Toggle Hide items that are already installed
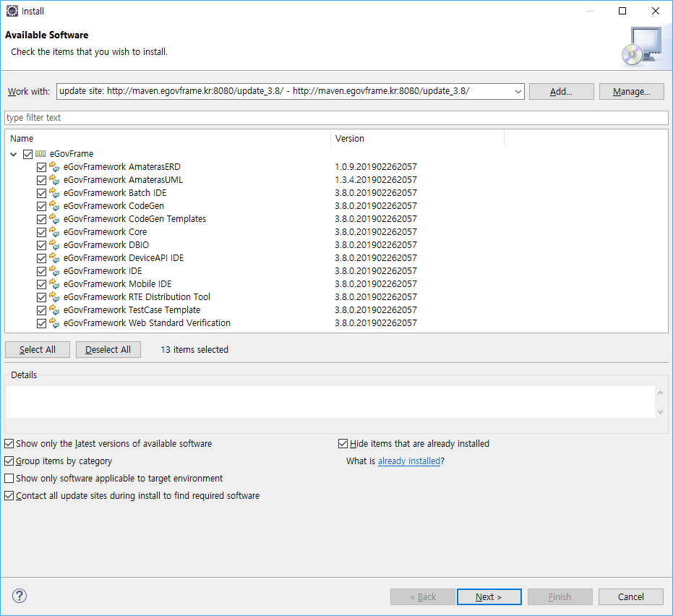Screen dimensions: 673x616 point(343,444)
